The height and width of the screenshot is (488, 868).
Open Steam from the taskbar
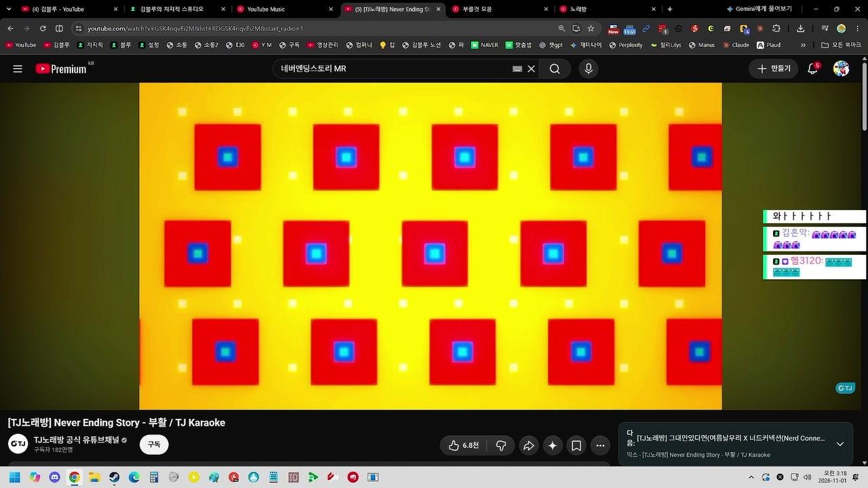coord(114,477)
